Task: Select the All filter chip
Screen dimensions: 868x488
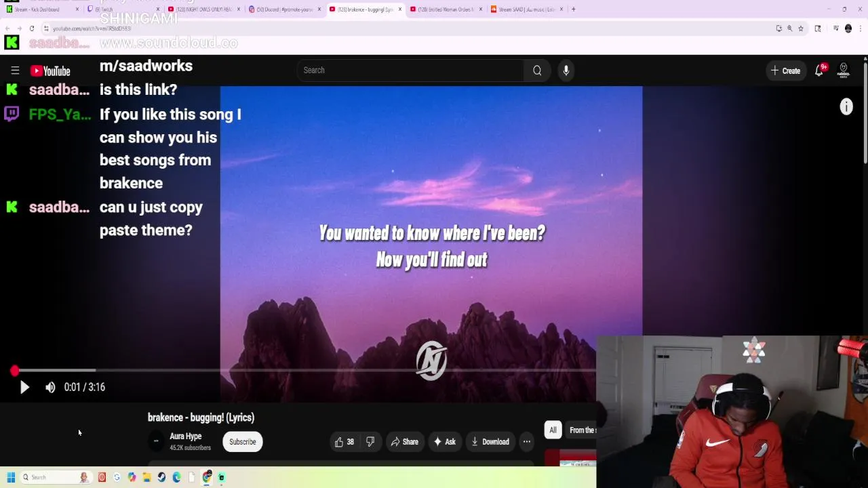Action: click(x=553, y=430)
